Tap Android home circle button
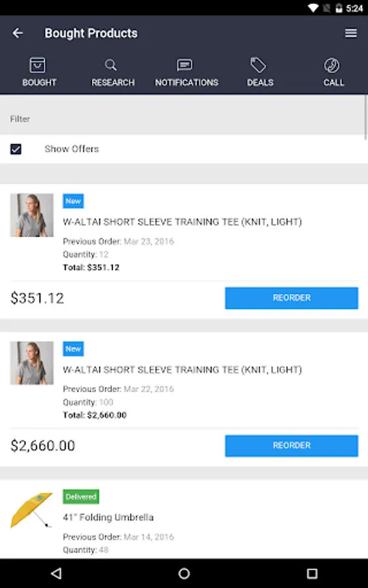The image size is (368, 588). [x=184, y=573]
